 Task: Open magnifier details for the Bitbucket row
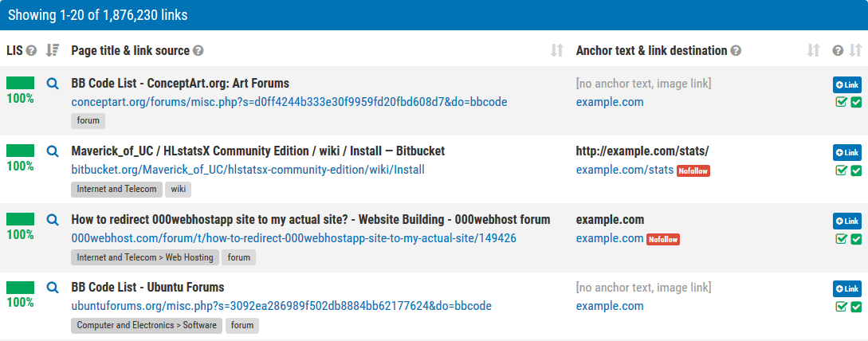pos(53,151)
